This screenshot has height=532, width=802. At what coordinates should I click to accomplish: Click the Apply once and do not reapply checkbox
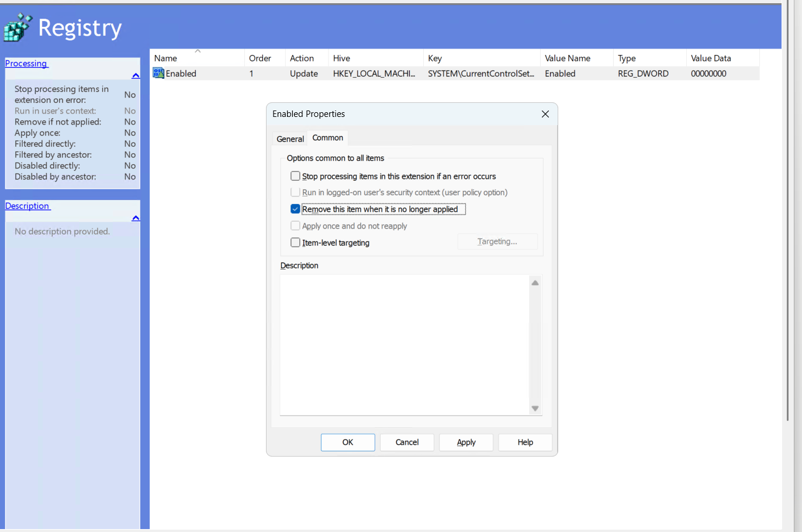[x=295, y=226]
